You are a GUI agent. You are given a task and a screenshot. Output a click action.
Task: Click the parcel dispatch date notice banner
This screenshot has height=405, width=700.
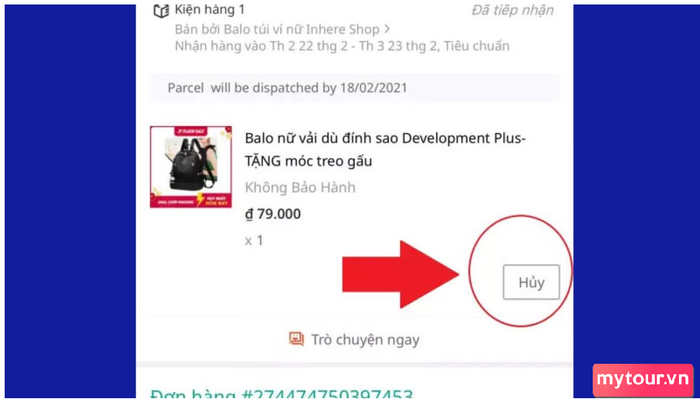(354, 88)
